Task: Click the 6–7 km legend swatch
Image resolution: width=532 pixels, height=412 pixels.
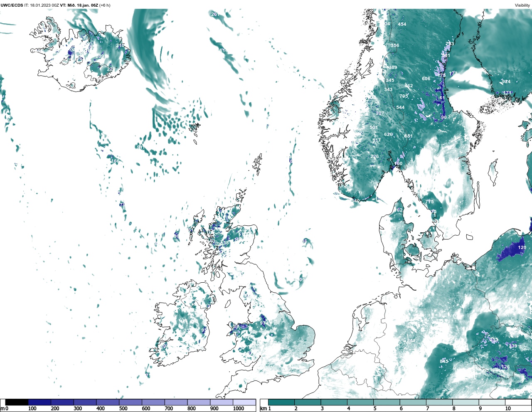Action: (413, 402)
